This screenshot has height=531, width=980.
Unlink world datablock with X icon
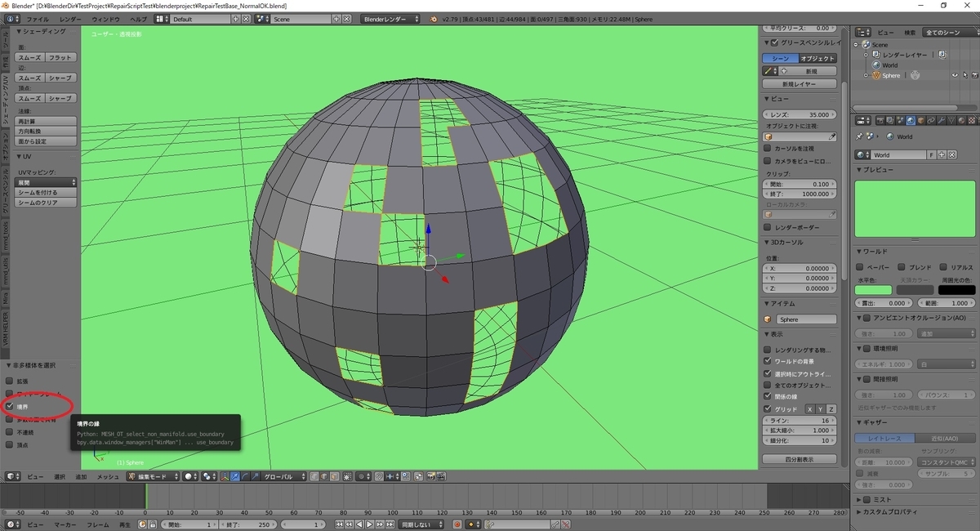[952, 154]
